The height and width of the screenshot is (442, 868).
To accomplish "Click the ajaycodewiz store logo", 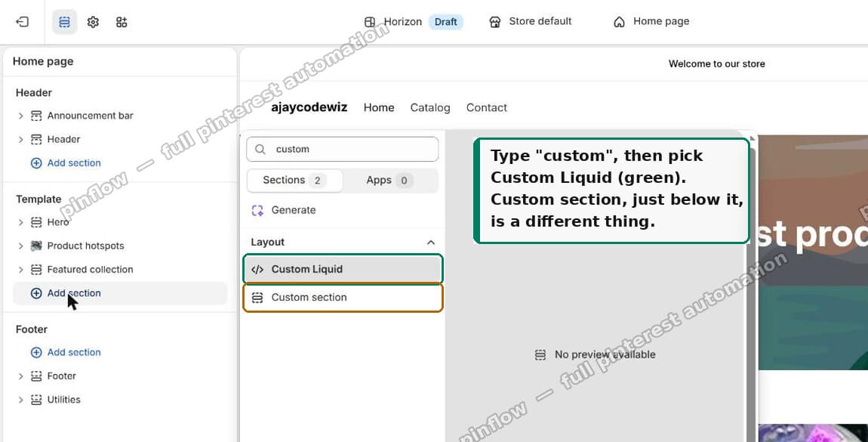I will click(309, 107).
